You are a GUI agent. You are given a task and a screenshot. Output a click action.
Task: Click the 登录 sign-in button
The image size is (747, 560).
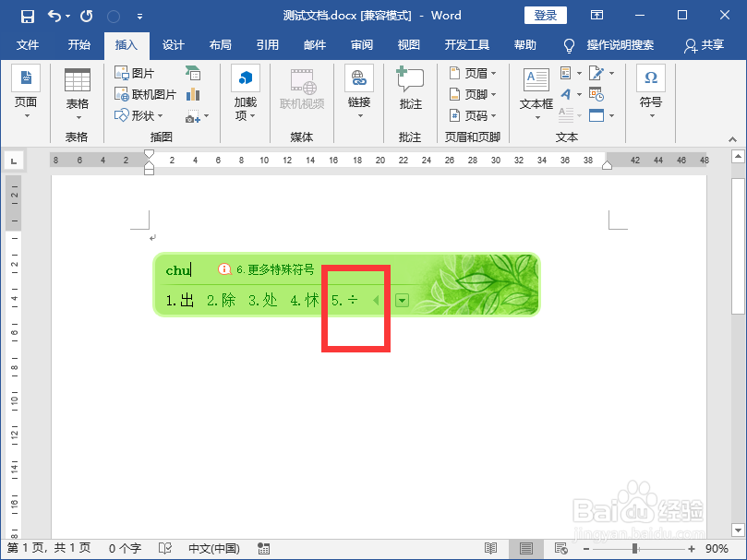[x=545, y=15]
